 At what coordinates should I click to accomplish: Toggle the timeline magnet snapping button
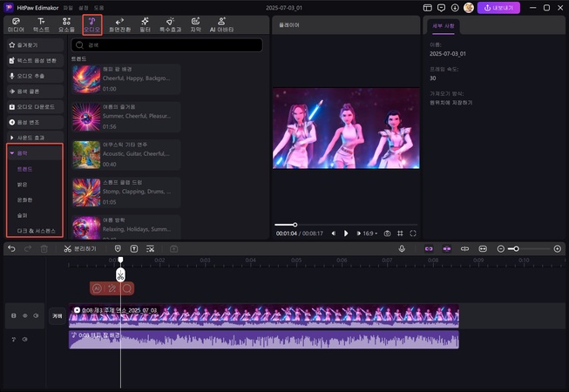pos(447,249)
